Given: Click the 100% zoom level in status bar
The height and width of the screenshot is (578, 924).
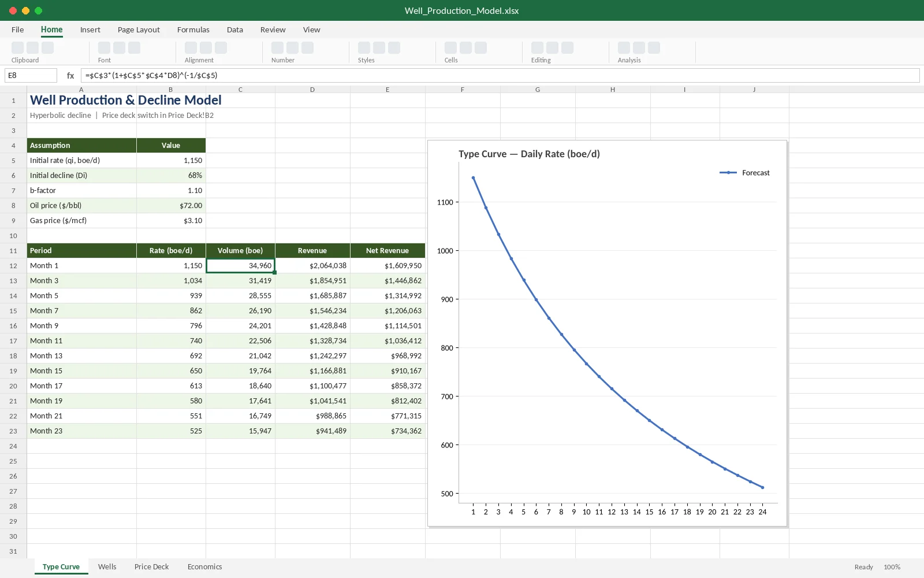Looking at the screenshot, I should tap(892, 567).
